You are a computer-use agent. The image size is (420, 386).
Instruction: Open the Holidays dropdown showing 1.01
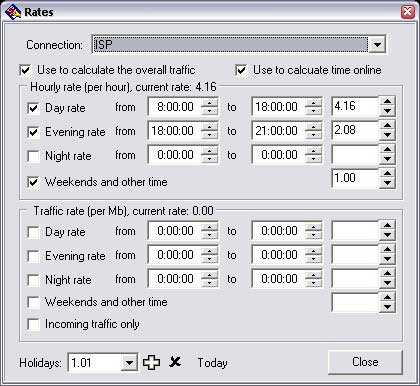point(129,363)
